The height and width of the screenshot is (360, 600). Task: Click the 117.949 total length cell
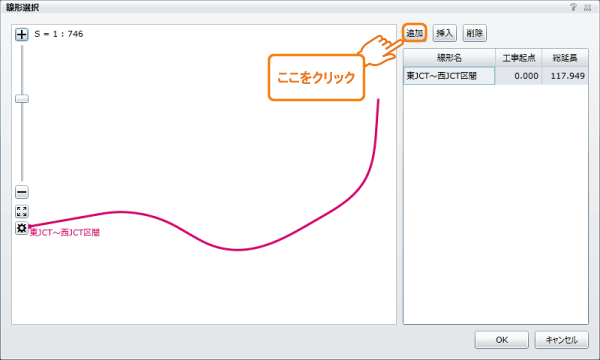click(565, 76)
